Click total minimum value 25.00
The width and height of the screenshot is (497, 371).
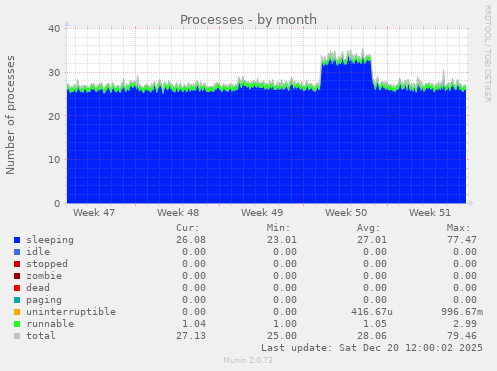(282, 336)
